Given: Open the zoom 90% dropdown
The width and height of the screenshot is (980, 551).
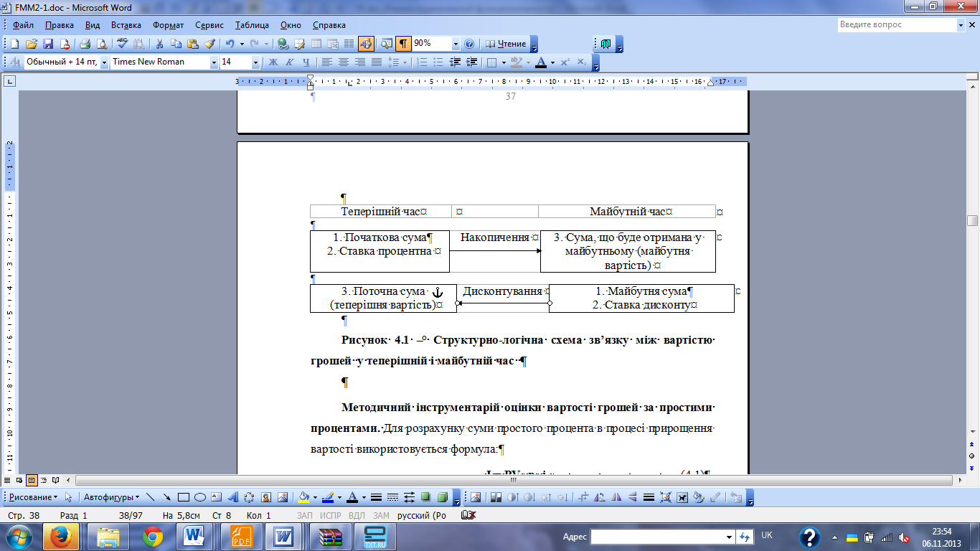Looking at the screenshot, I should coord(456,44).
